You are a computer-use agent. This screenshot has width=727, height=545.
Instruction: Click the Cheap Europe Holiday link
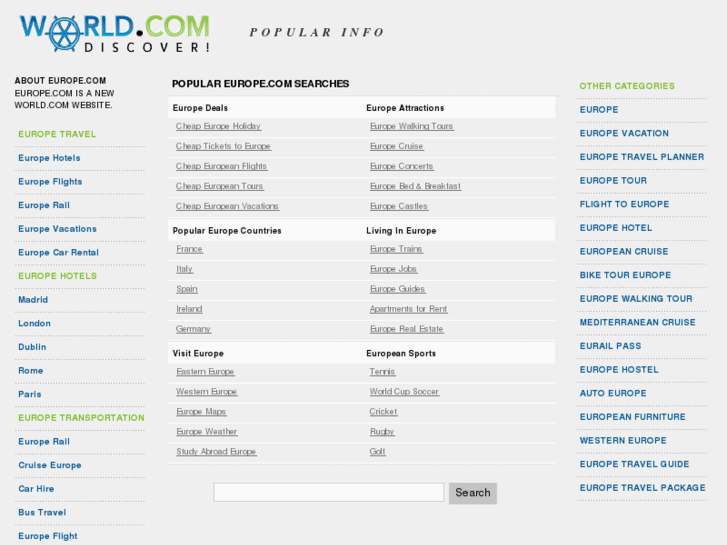[x=218, y=126]
